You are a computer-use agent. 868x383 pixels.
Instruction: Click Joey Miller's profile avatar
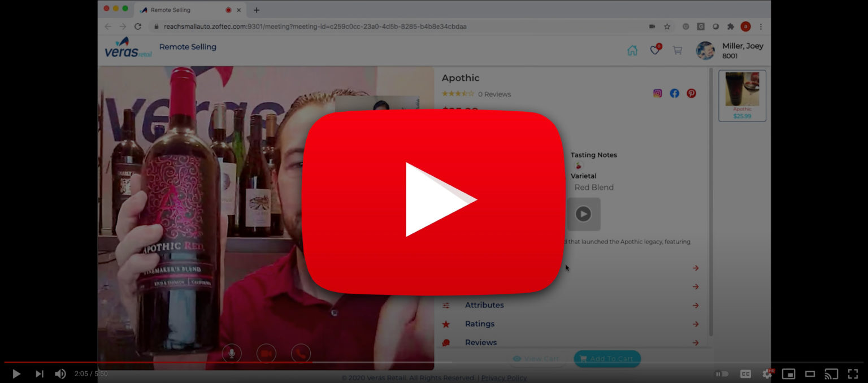705,50
